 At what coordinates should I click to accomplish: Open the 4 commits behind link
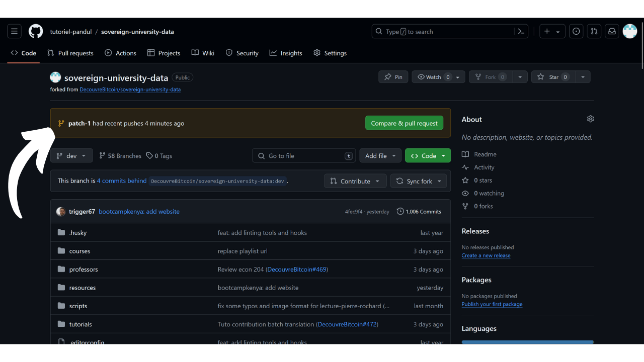coord(122,181)
